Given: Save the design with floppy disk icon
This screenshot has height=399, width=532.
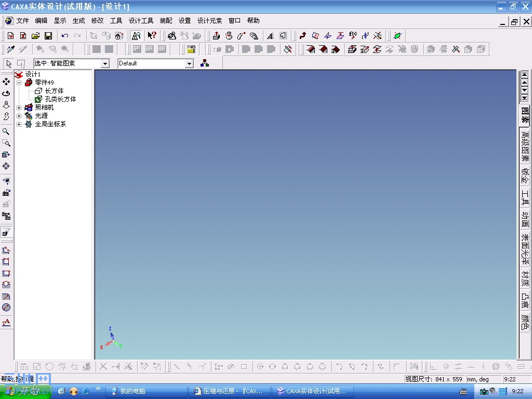Looking at the screenshot, I should point(48,36).
